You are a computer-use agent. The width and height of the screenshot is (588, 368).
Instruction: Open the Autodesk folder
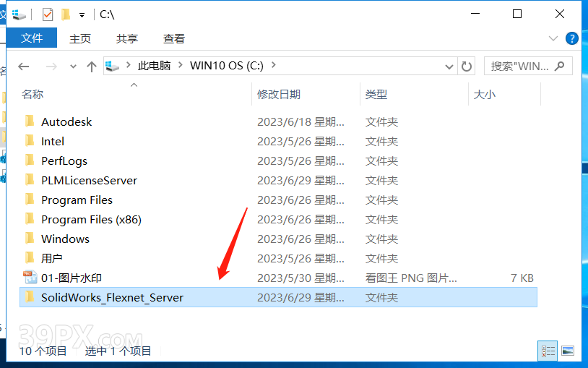66,121
